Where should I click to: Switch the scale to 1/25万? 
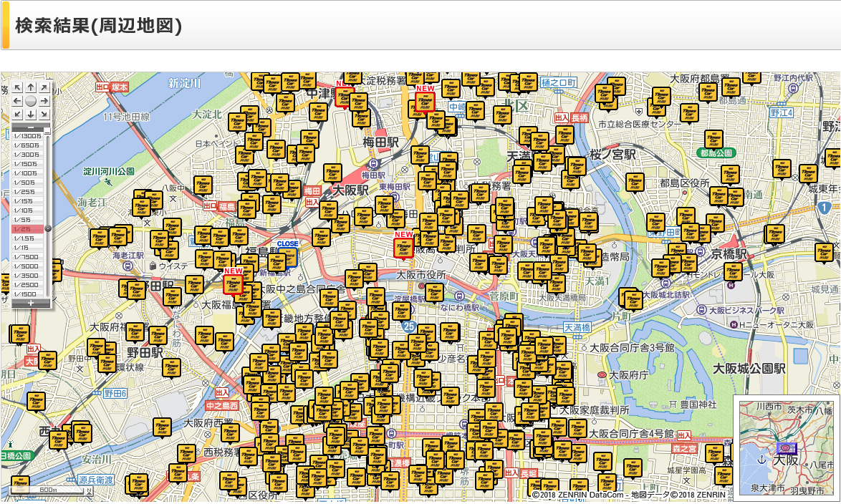coord(27,192)
